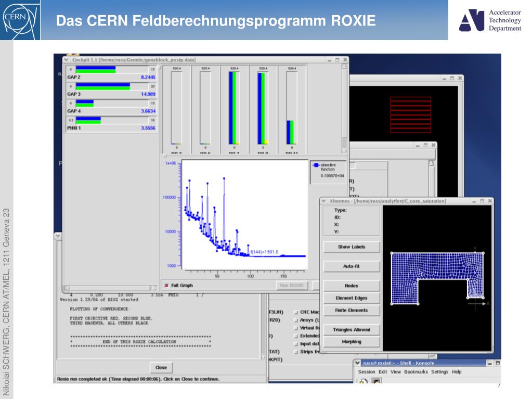Click the Run ROXIE button

point(292,286)
